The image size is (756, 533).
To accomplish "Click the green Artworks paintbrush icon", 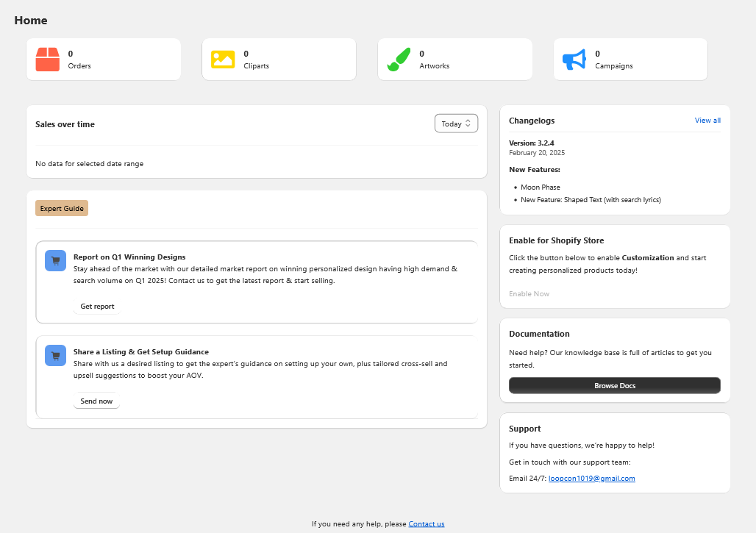I will click(399, 60).
